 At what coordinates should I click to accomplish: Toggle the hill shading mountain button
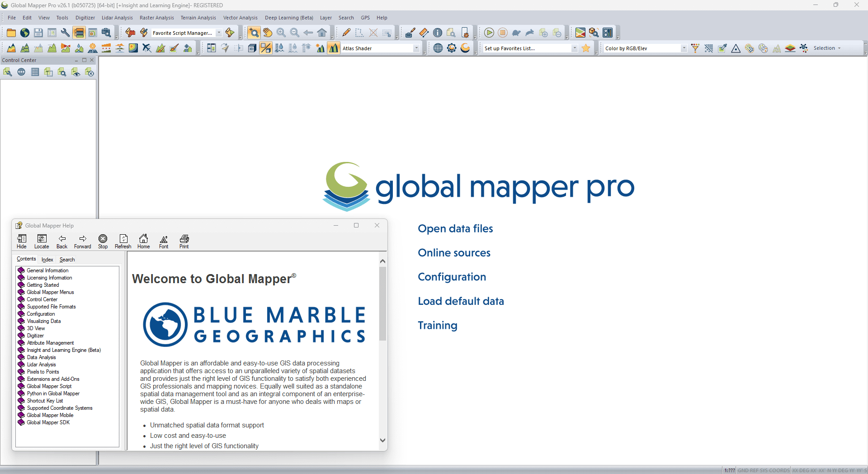point(334,48)
